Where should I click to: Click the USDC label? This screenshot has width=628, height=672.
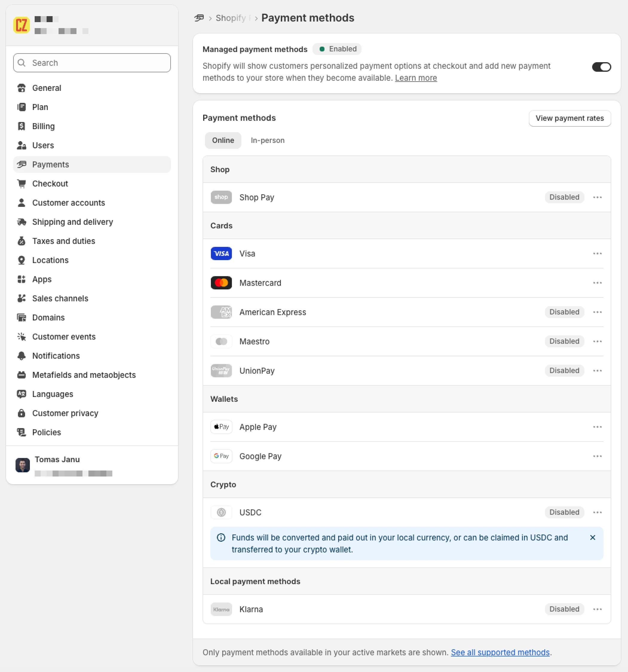250,512
